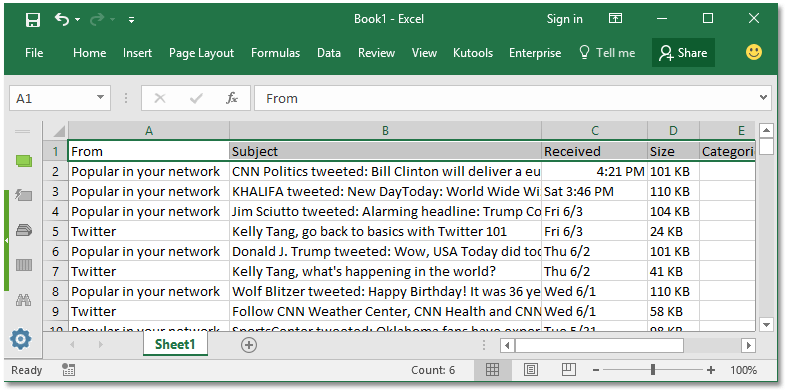785x390 pixels.
Task: Click the binoculars find icon in sidebar
Action: pos(24,299)
